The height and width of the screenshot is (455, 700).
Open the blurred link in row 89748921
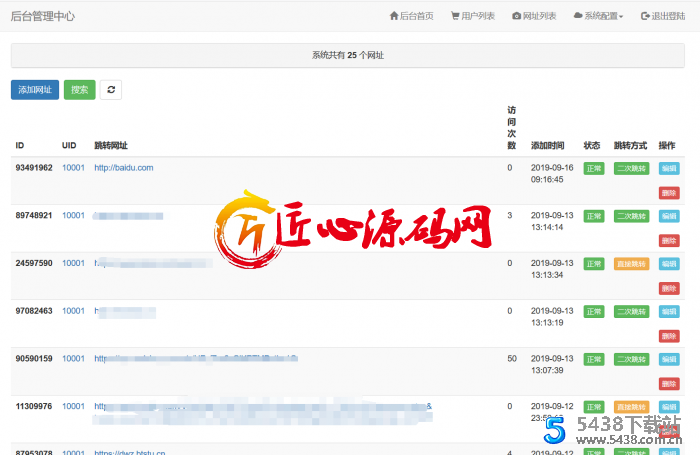128,216
